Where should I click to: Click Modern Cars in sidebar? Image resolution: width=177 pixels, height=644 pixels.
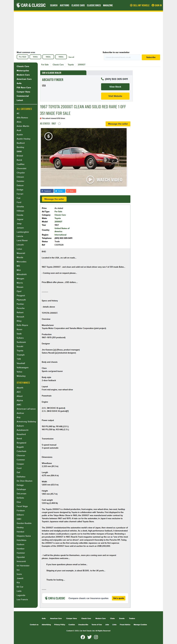pos(23,75)
